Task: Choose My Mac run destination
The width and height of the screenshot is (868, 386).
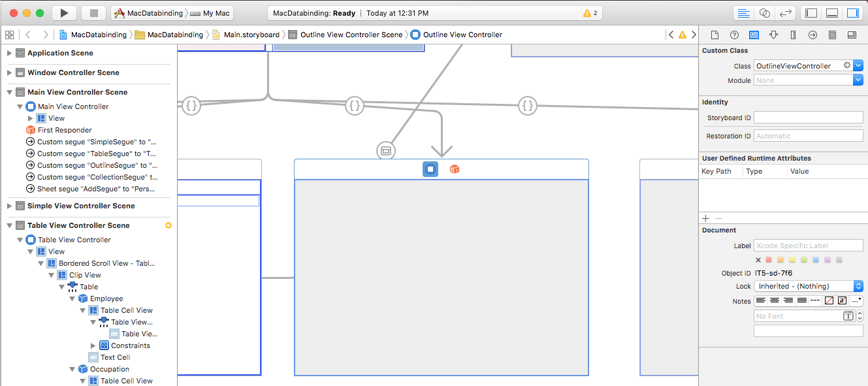Action: (211, 13)
